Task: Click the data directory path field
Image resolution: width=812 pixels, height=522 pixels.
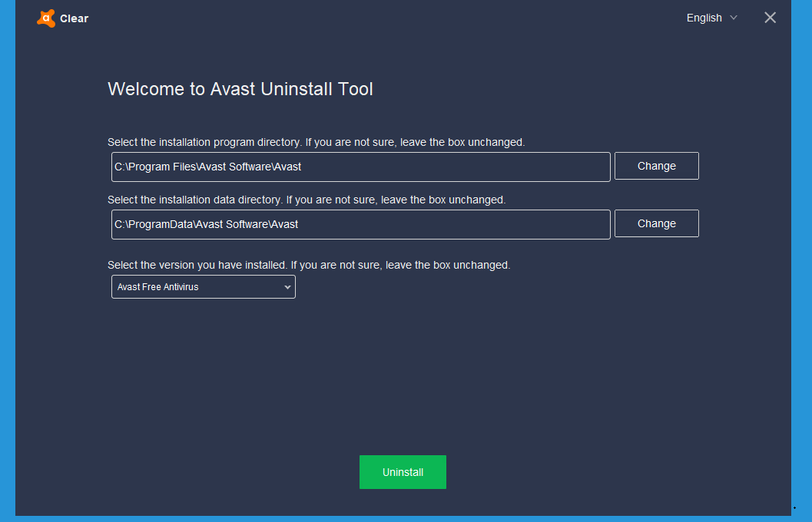Action: [360, 224]
